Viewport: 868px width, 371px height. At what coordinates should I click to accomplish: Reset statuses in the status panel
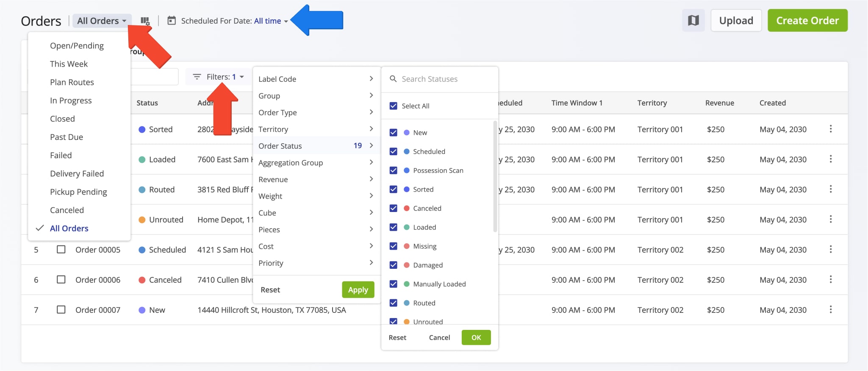click(397, 338)
